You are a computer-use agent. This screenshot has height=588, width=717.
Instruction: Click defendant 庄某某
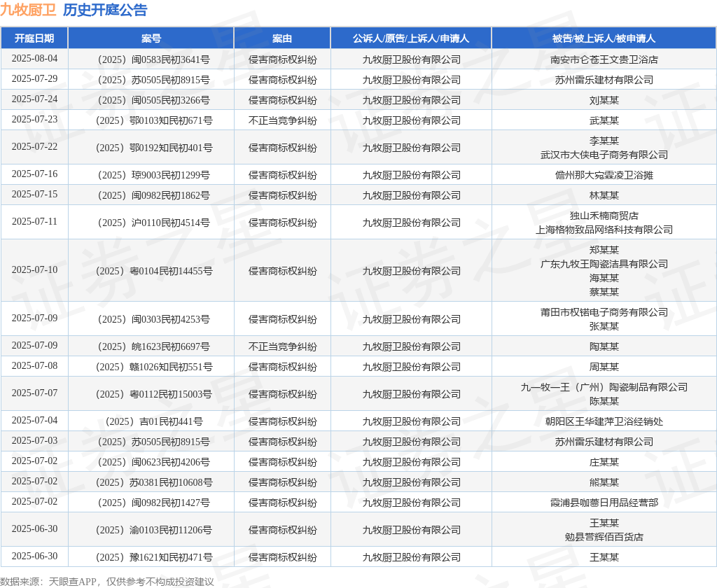[x=604, y=462]
